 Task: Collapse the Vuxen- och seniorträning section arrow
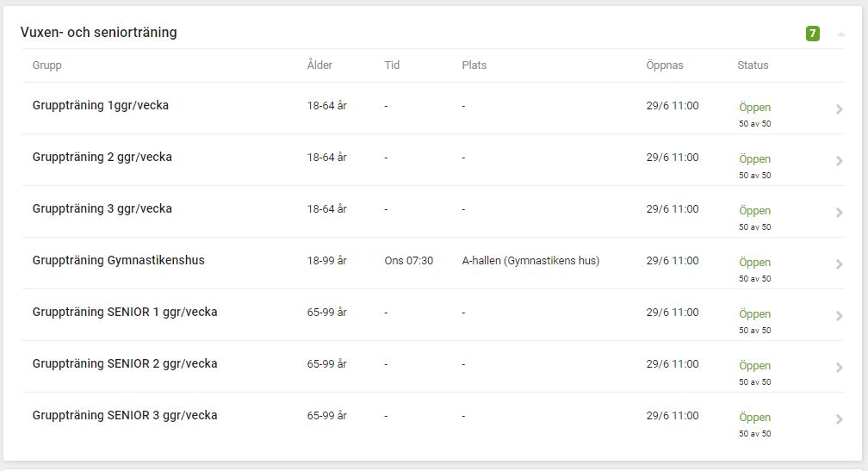pyautogui.click(x=840, y=34)
